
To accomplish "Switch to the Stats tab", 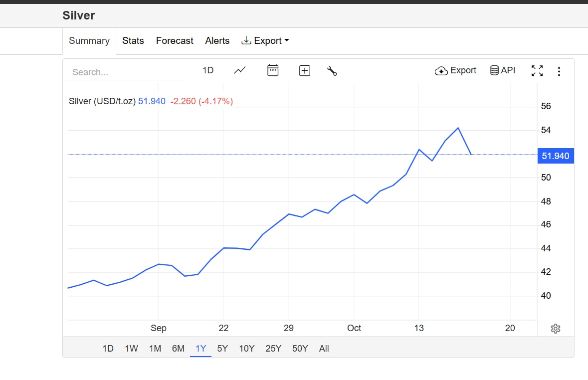I will [x=133, y=41].
